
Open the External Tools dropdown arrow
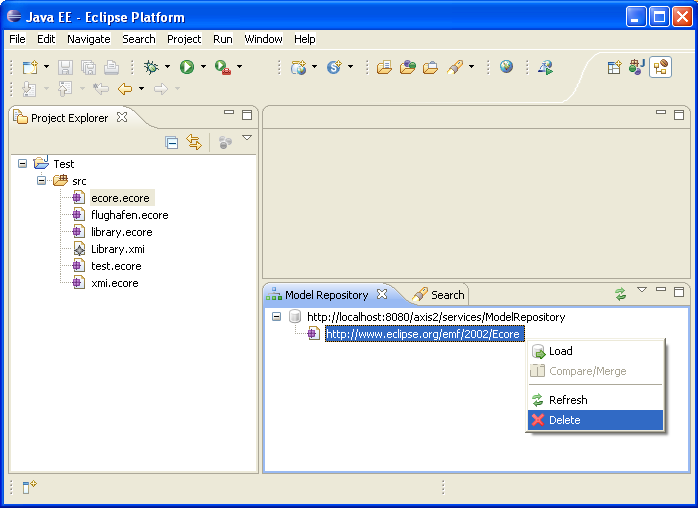(x=239, y=67)
